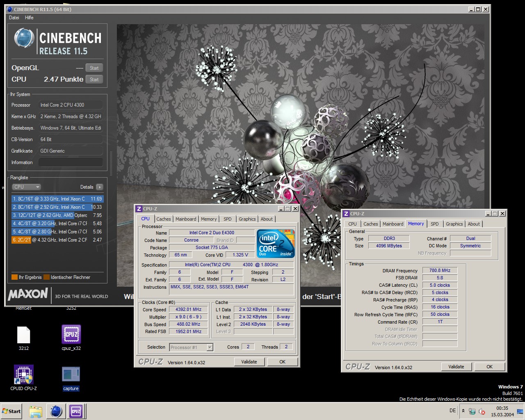525x420 pixels.
Task: Click OK in CPU-Z CPU window
Action: click(x=282, y=362)
